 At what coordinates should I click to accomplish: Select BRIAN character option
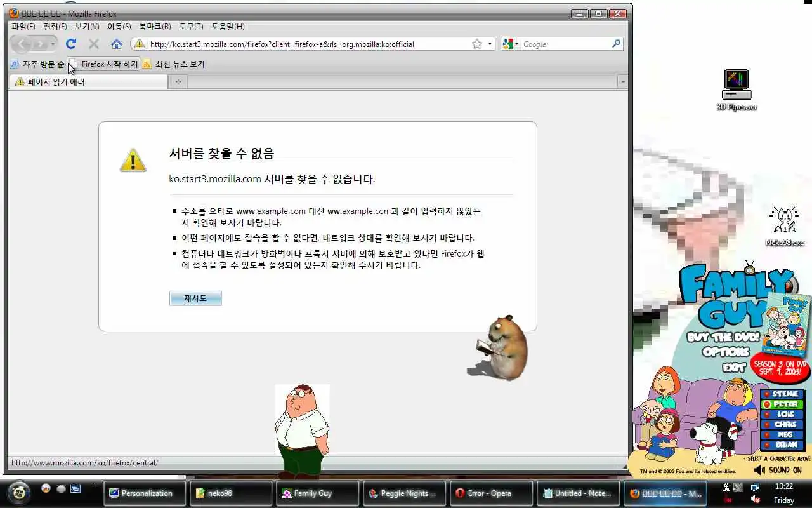tap(782, 444)
